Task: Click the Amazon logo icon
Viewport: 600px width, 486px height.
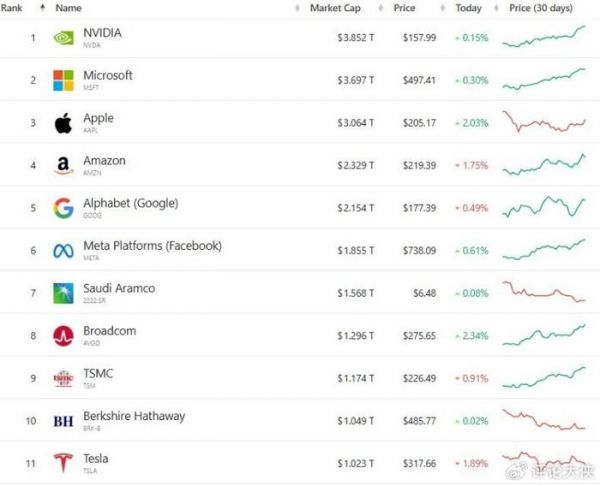Action: [x=63, y=166]
